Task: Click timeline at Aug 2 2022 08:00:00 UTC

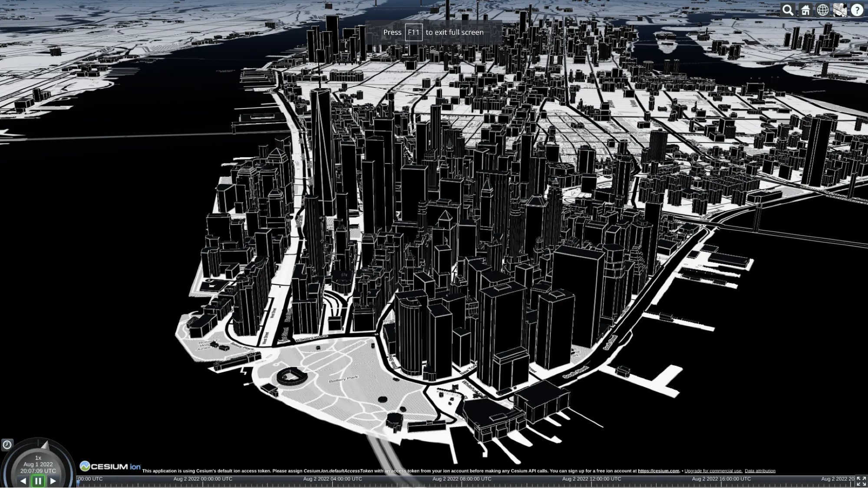Action: pos(462,479)
